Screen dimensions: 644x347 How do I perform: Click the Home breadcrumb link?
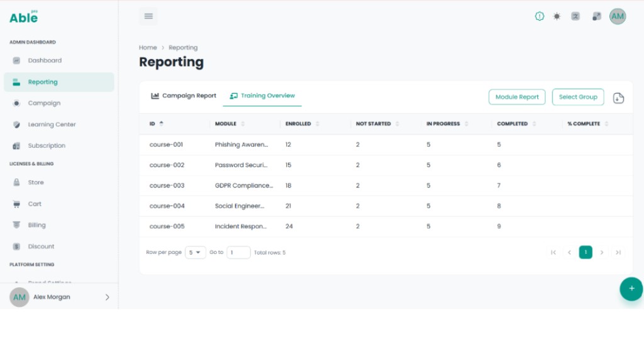148,48
